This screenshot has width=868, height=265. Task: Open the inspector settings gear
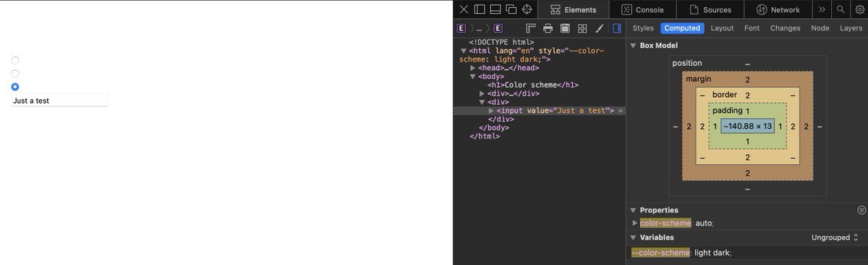coord(859,9)
